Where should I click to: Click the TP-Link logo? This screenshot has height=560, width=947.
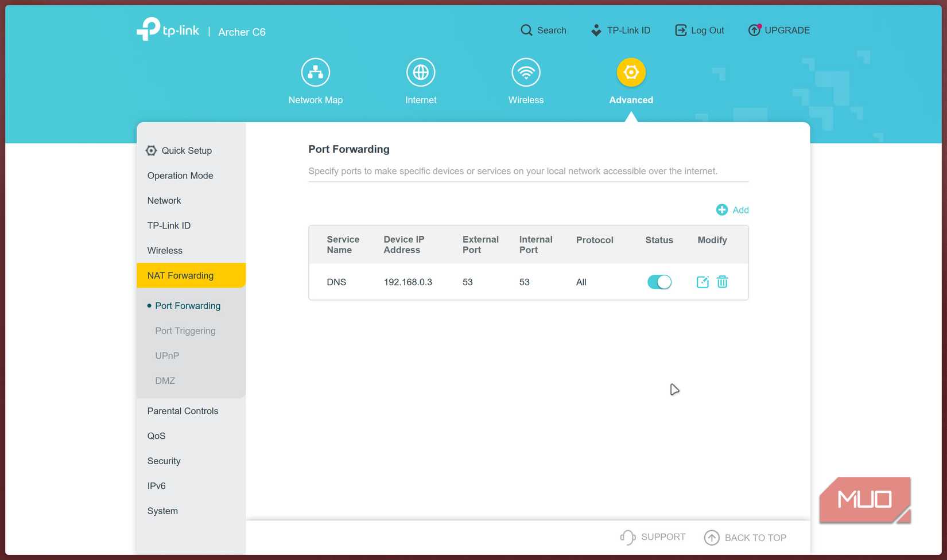pos(168,29)
